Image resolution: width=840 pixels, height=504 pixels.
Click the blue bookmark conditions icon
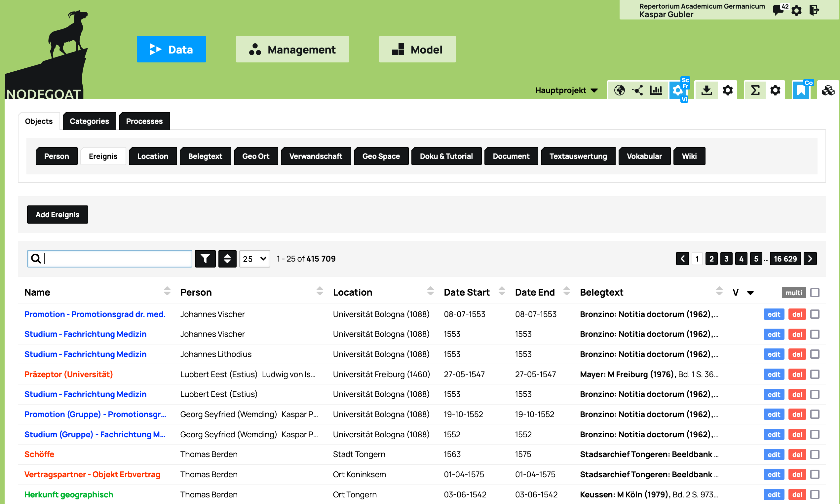pyautogui.click(x=801, y=90)
